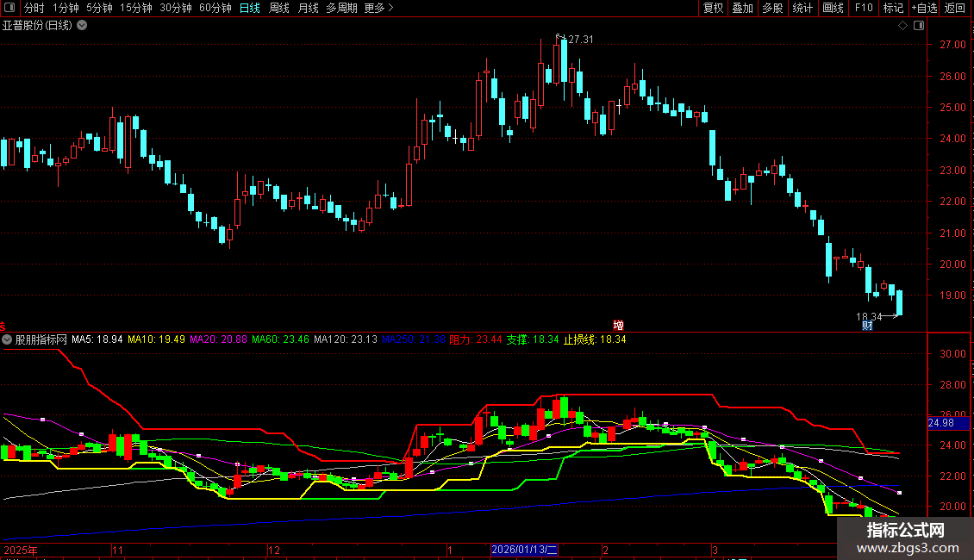974x560 pixels.
Task: Click the 阻力: 23.44 resistance value
Action: [x=475, y=339]
